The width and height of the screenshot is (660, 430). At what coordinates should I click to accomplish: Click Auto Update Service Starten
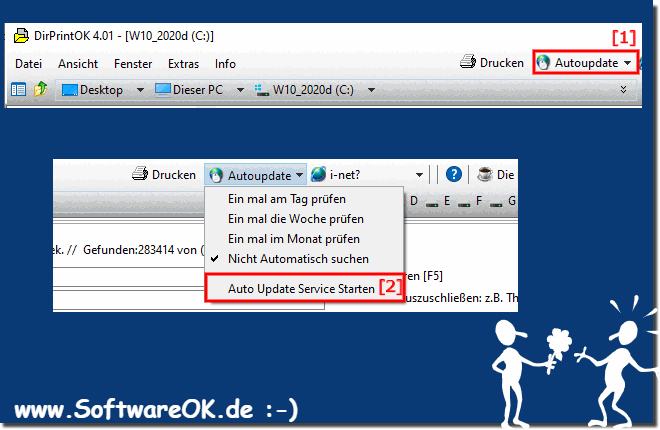tap(302, 288)
